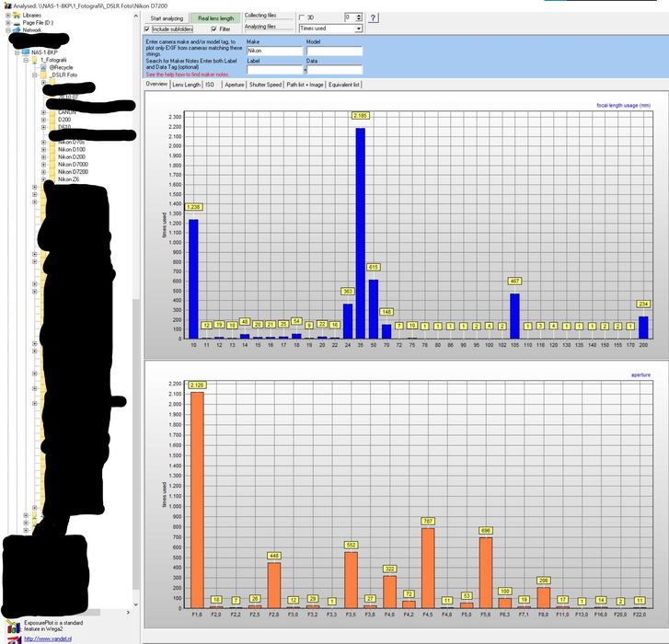This screenshot has width=669, height=644.
Task: Click the Network icon in the tree
Action: (17, 30)
